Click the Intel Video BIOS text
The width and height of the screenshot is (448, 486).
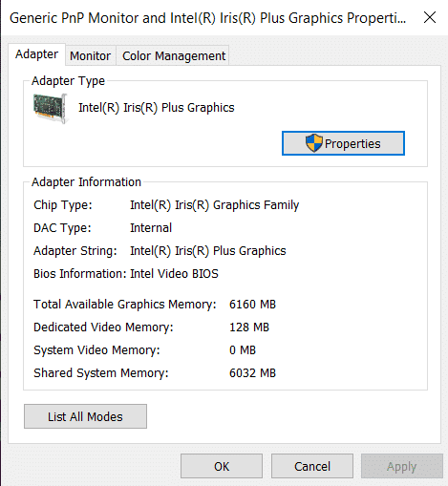click(x=174, y=274)
